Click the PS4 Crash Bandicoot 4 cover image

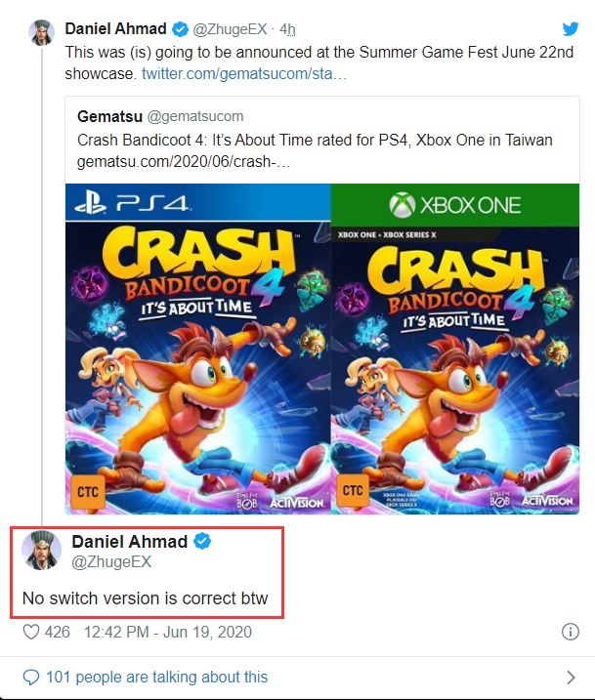point(198,349)
